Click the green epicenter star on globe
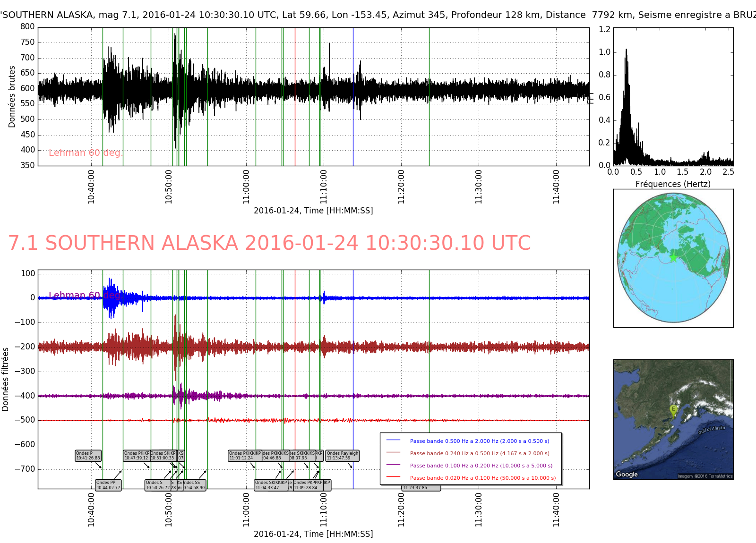 [673, 257]
